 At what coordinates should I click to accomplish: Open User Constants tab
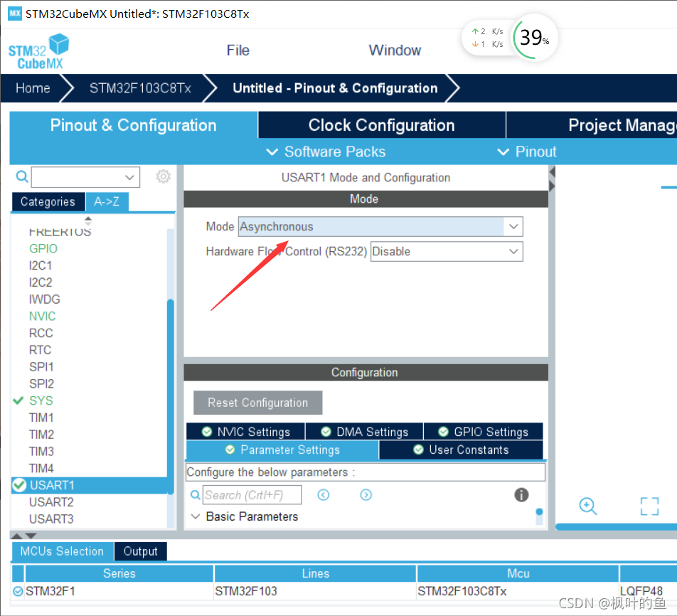[461, 450]
